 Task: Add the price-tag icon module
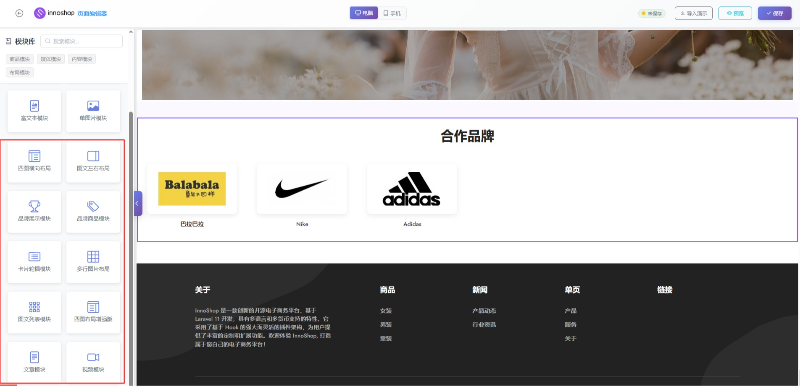(93, 211)
